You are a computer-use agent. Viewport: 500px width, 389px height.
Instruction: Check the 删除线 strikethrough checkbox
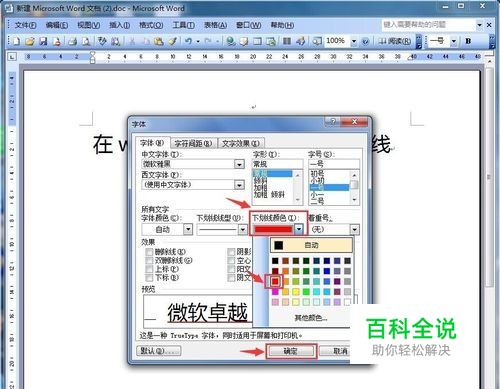(x=149, y=252)
